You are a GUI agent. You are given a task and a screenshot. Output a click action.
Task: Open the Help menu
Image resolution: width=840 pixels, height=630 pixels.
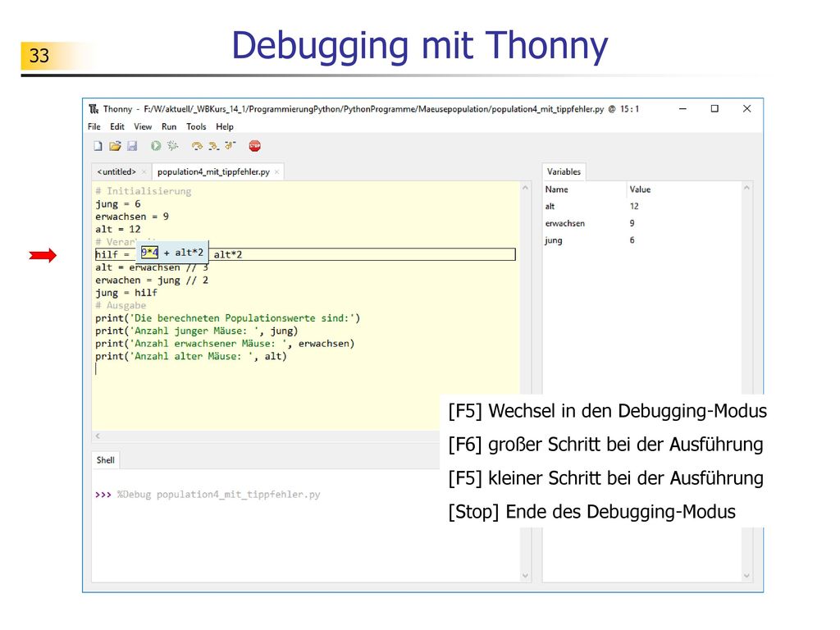[225, 127]
